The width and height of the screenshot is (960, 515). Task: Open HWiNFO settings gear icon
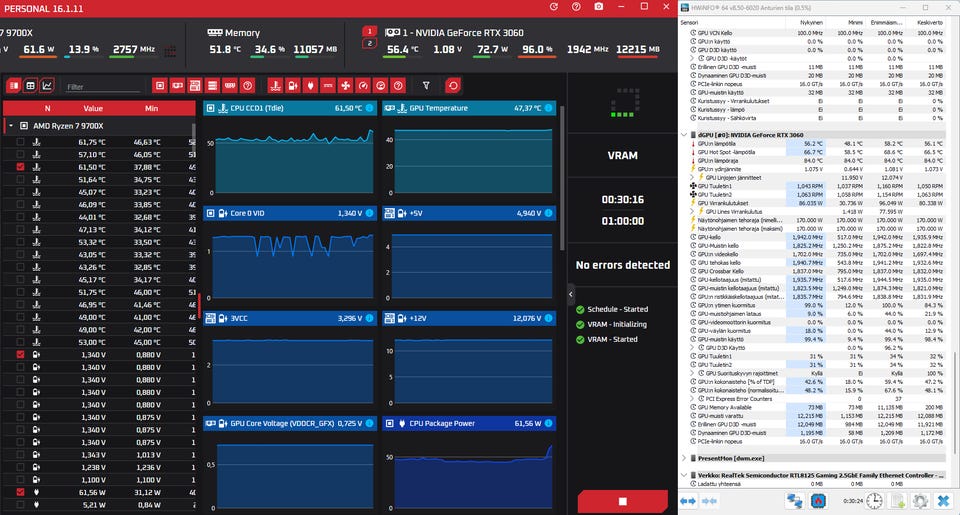tap(920, 501)
